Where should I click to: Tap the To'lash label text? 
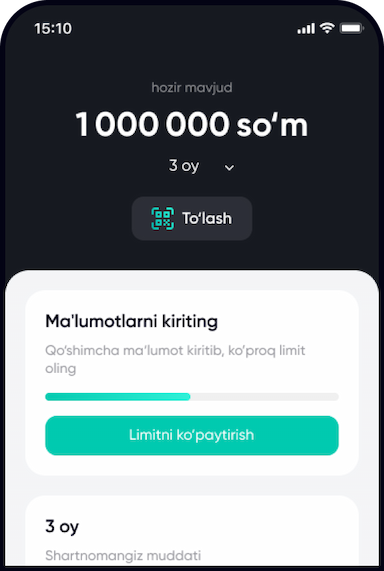click(x=207, y=218)
